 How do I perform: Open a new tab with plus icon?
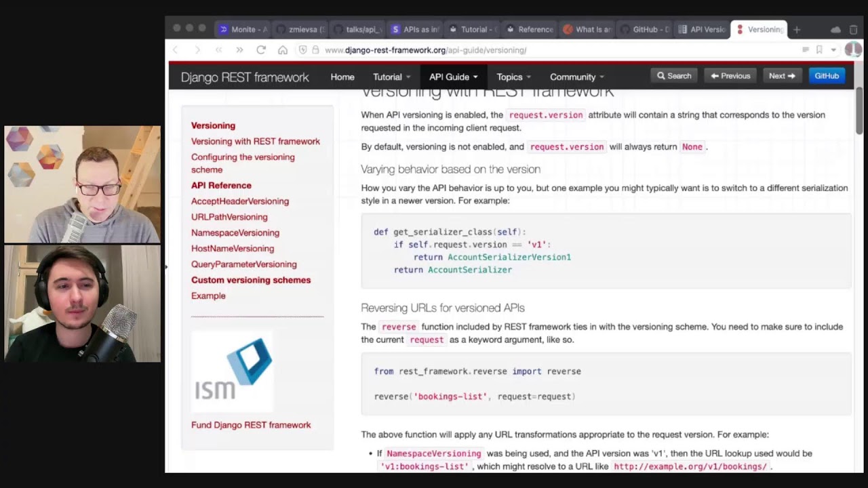[x=797, y=30]
